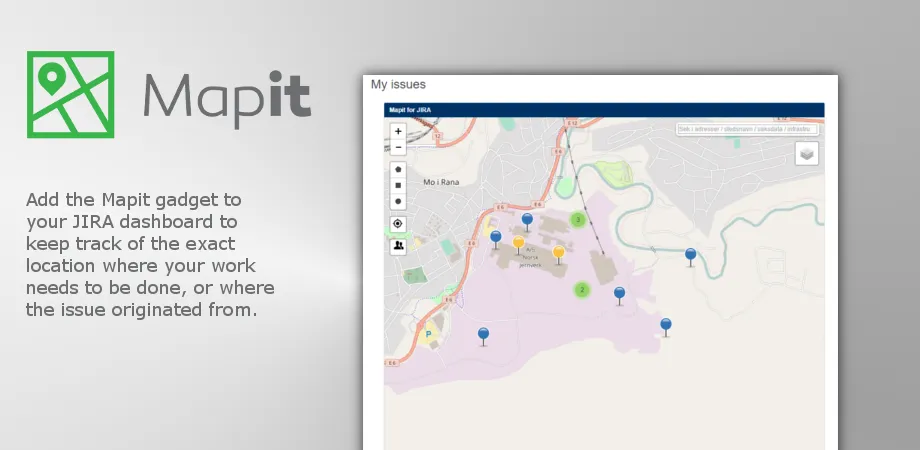The height and width of the screenshot is (450, 920).
Task: Zoom in with the plus map control
Action: click(398, 131)
